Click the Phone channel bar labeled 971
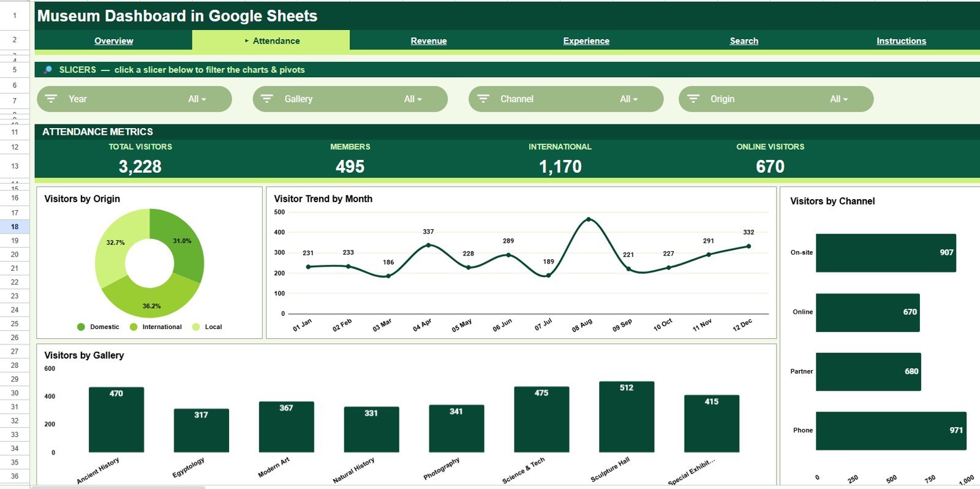This screenshot has height=489, width=980. [891, 431]
